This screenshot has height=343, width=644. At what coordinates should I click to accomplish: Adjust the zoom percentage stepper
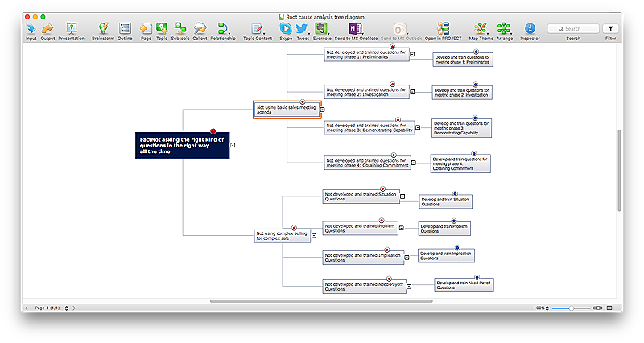(x=547, y=308)
